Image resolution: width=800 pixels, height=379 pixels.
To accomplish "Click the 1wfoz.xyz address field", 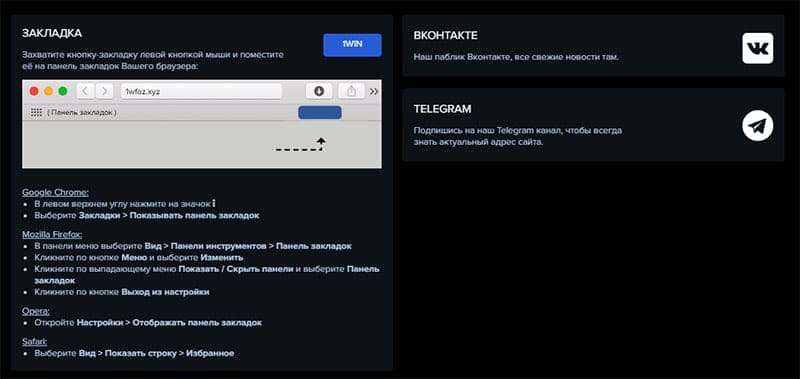I will click(202, 91).
